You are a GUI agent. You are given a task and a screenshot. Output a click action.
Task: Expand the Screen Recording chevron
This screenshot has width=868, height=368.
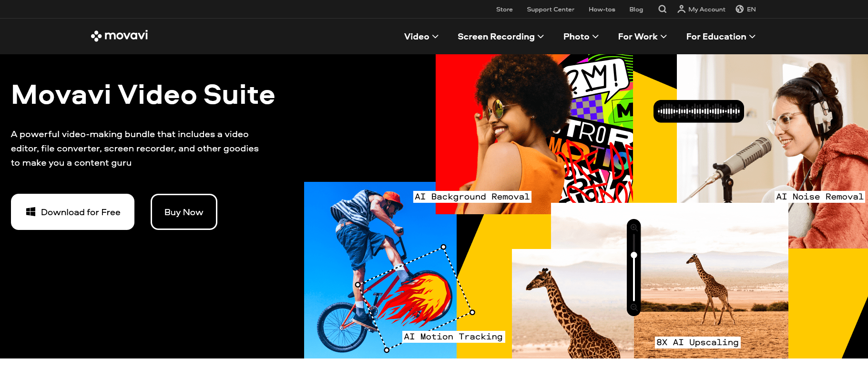541,37
